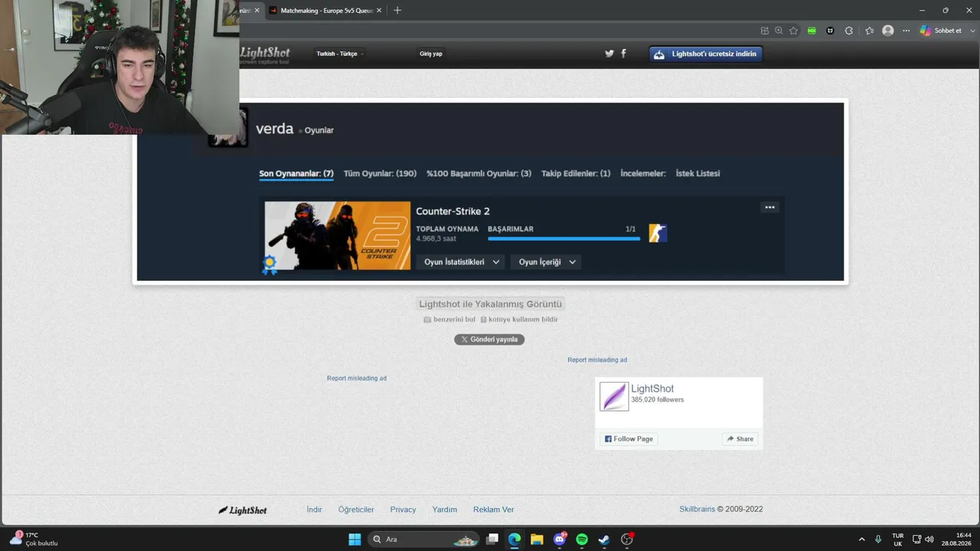This screenshot has width=980, height=551.
Task: Open the Privacy footer link
Action: [403, 510]
